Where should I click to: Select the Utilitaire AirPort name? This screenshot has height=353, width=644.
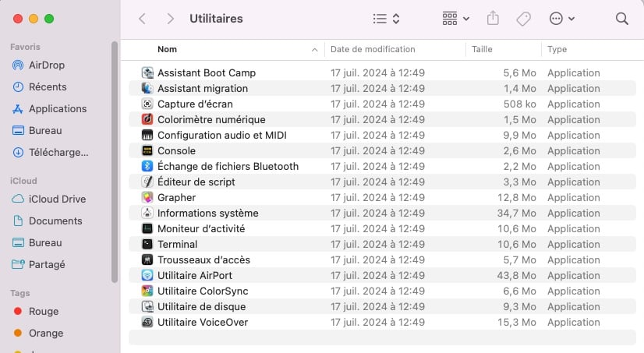195,275
